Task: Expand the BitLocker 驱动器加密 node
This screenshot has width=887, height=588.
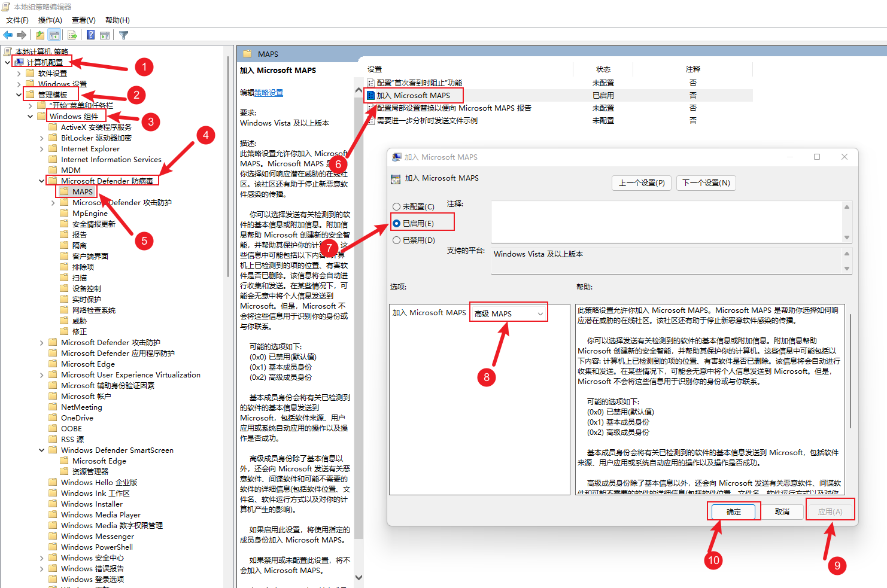Action: (42, 138)
